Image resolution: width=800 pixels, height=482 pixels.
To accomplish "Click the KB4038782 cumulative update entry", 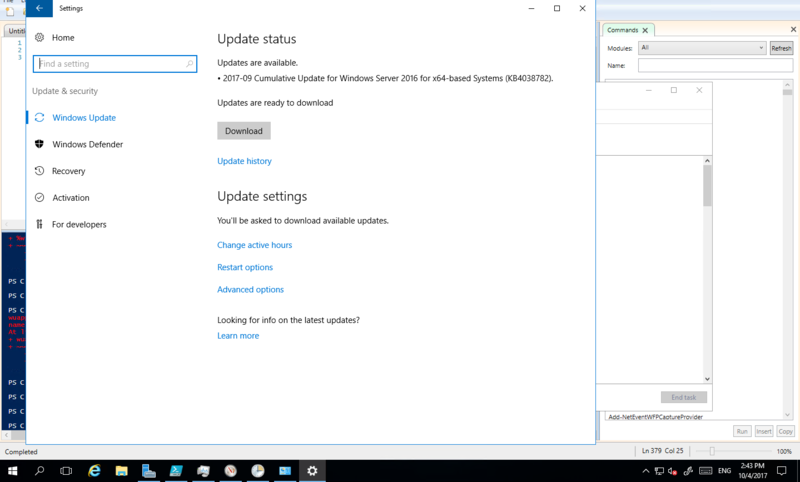I will 385,79.
